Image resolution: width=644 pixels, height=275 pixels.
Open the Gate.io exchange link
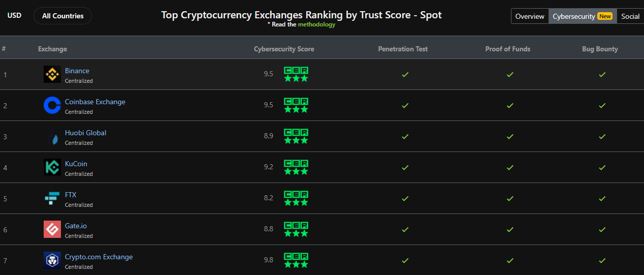click(x=76, y=226)
